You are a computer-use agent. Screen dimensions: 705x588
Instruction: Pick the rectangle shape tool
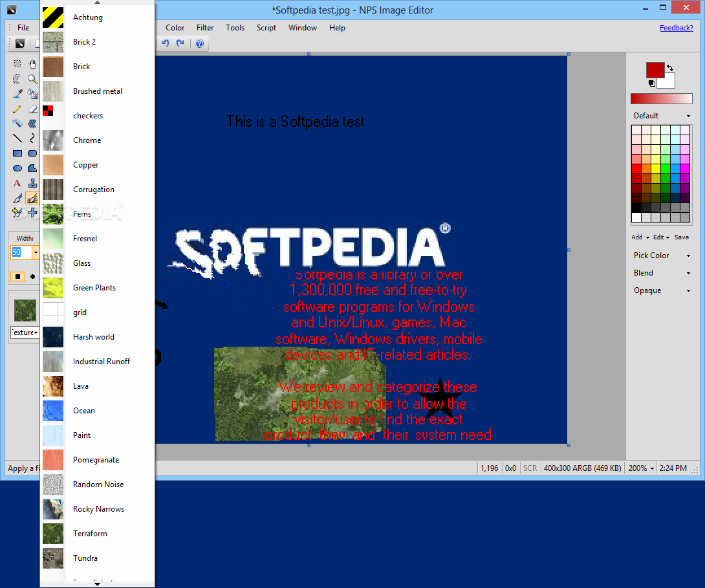[x=17, y=153]
